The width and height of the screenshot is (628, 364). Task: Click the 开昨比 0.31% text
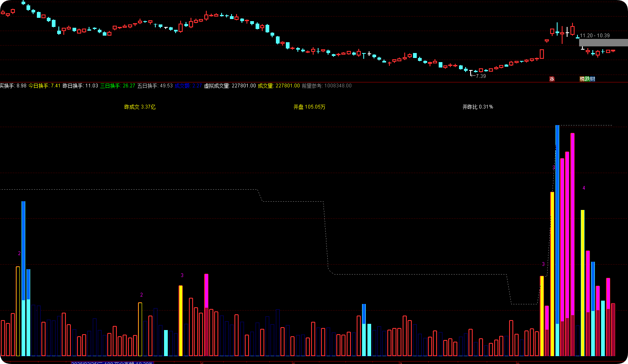click(x=478, y=107)
